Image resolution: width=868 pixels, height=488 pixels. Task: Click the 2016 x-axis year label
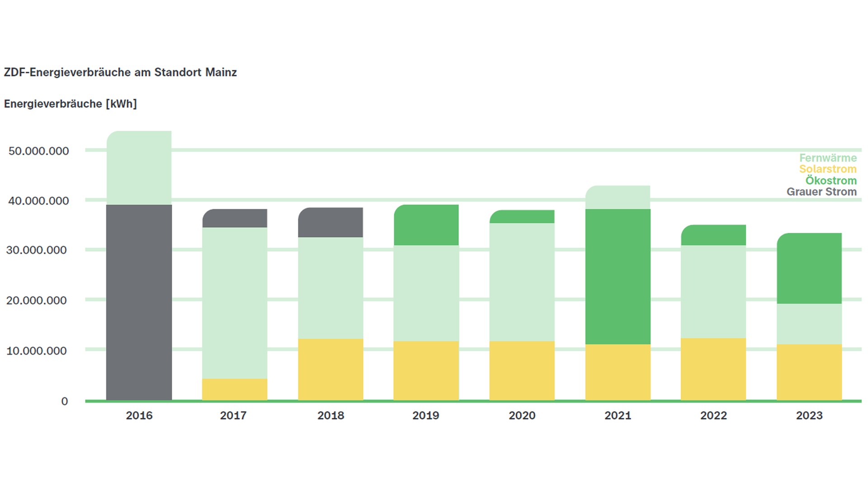tap(139, 415)
